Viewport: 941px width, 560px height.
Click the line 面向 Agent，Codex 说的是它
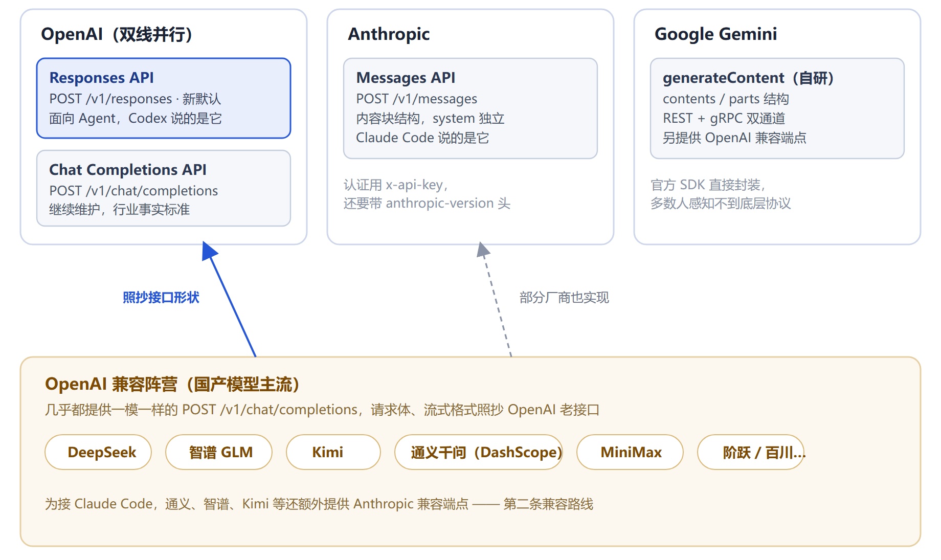coord(136,118)
